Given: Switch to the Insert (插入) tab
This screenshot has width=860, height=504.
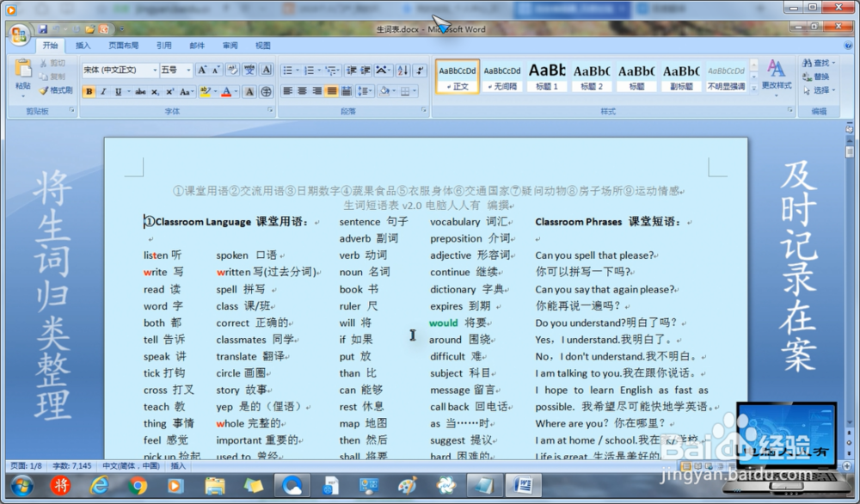Looking at the screenshot, I should click(x=83, y=46).
